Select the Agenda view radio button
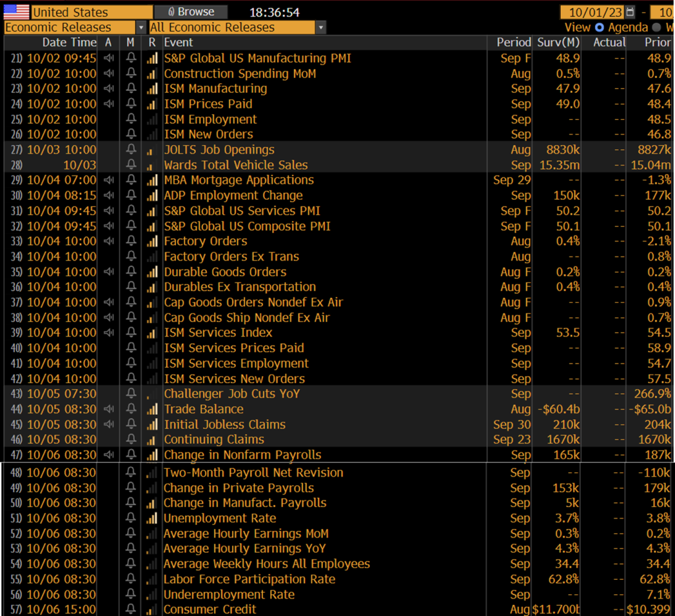Image resolution: width=675 pixels, height=616 pixels. click(x=599, y=28)
